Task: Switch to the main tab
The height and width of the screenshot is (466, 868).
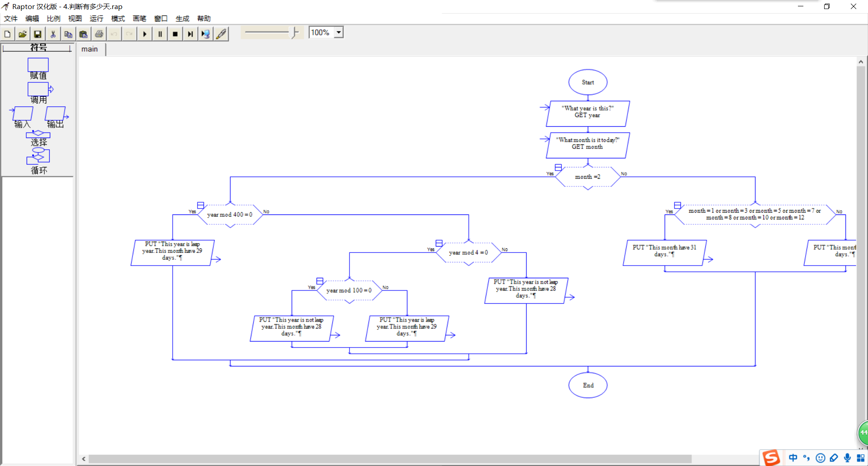Action: pos(90,49)
